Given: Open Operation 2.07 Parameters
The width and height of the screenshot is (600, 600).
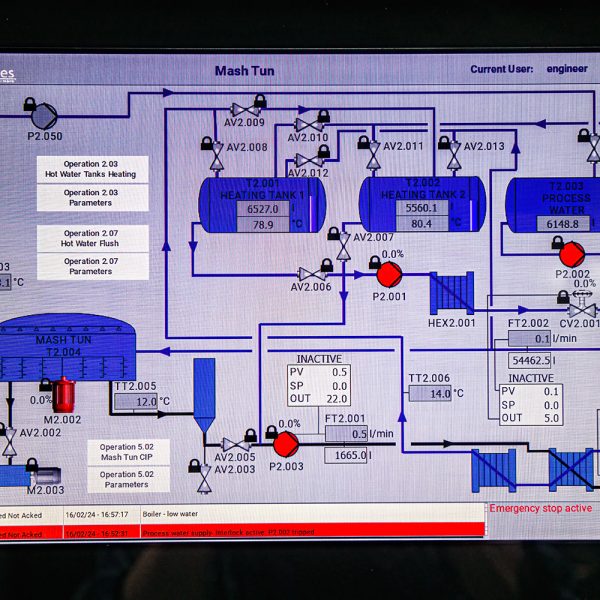Looking at the screenshot, I should tap(91, 266).
